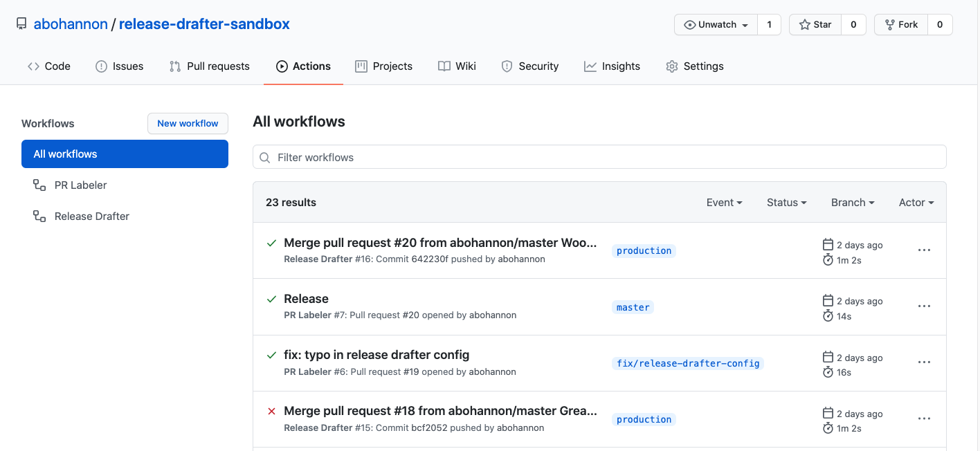Screen dimensions: 980x451
Task: Click the stopwatch icon beside 14s
Action: click(x=828, y=316)
